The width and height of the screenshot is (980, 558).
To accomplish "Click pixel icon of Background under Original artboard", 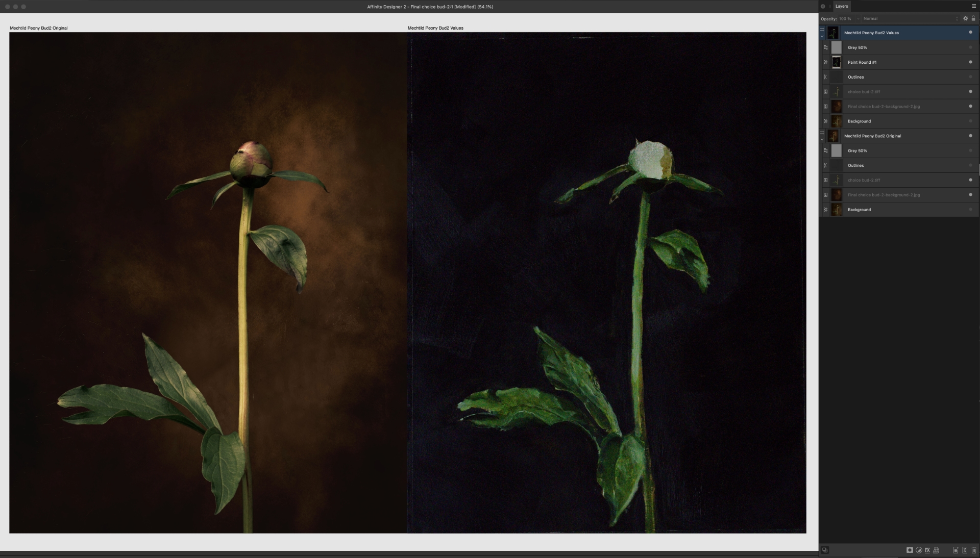I will coord(825,210).
